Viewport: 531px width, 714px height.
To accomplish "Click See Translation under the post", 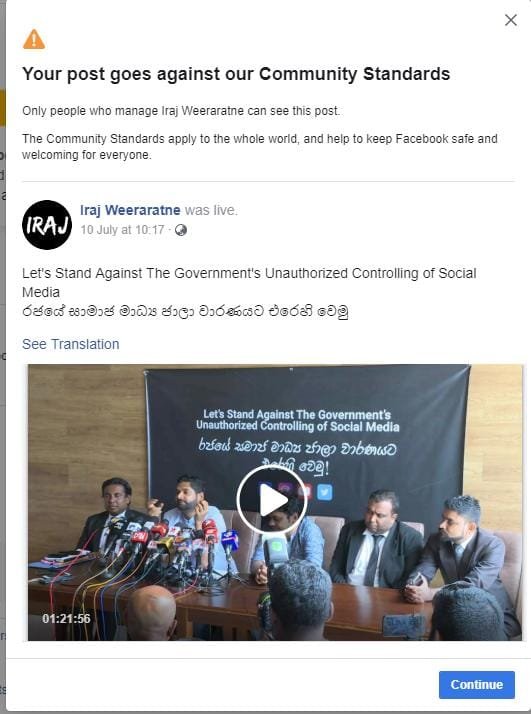I will (71, 344).
